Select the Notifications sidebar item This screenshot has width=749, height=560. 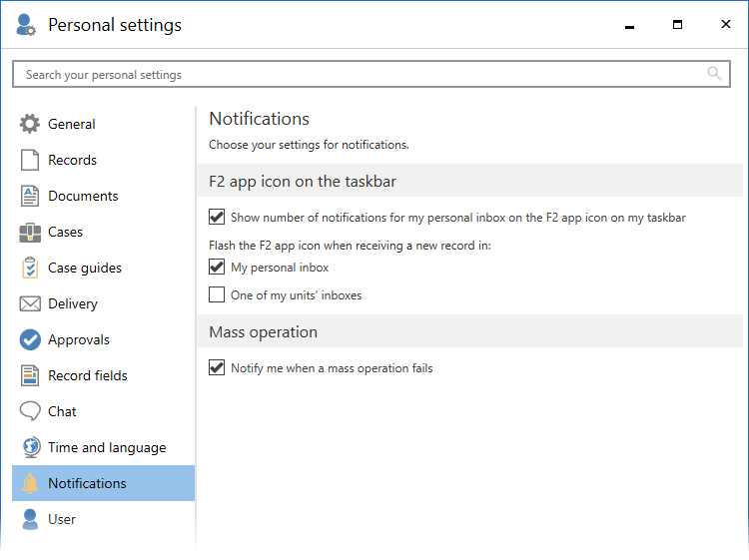coord(87,483)
